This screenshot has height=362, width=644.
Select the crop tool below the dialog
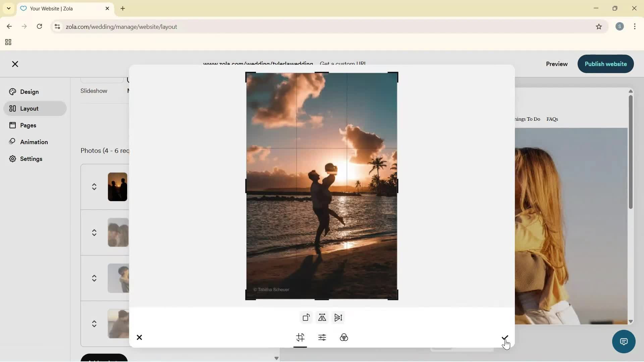click(x=300, y=338)
